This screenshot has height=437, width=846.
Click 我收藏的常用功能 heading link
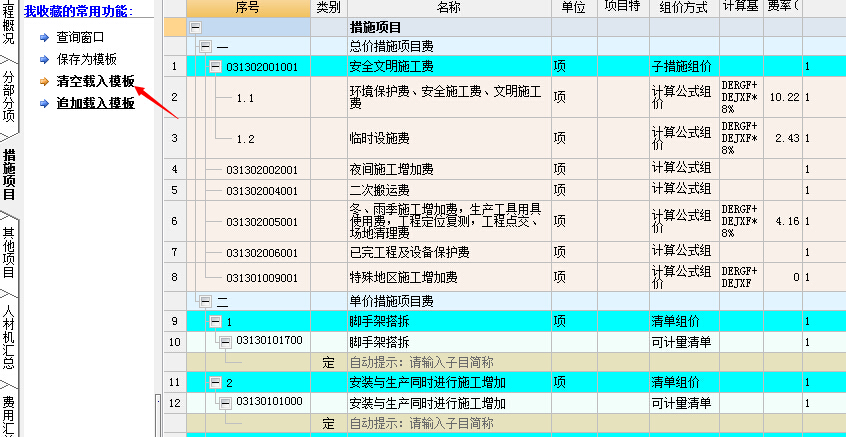[79, 10]
